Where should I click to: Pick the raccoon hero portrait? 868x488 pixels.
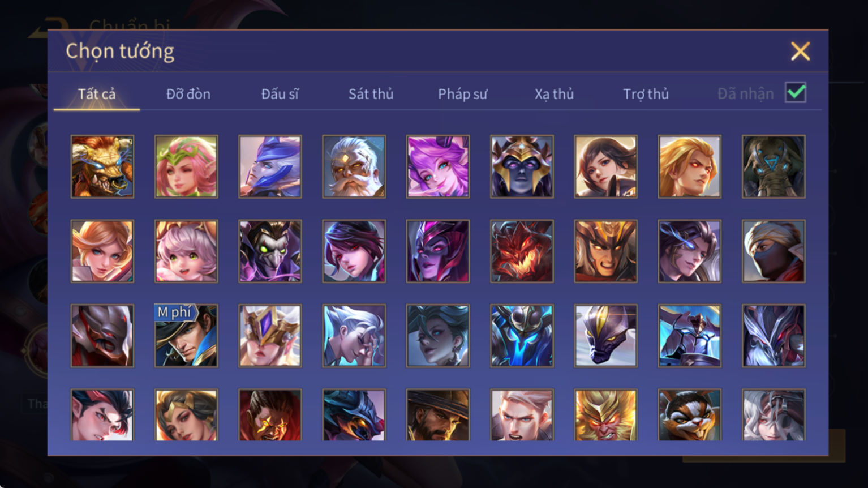coord(689,415)
